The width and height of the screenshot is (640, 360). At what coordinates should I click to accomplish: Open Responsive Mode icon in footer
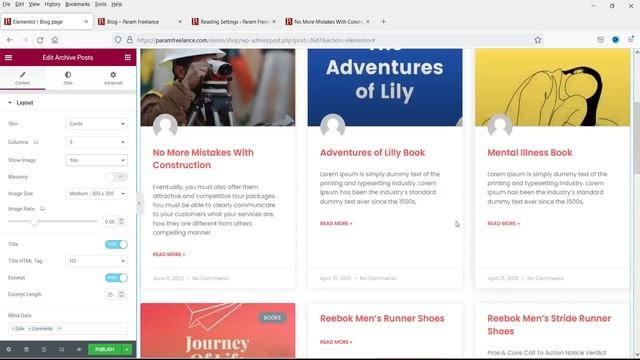click(61, 349)
